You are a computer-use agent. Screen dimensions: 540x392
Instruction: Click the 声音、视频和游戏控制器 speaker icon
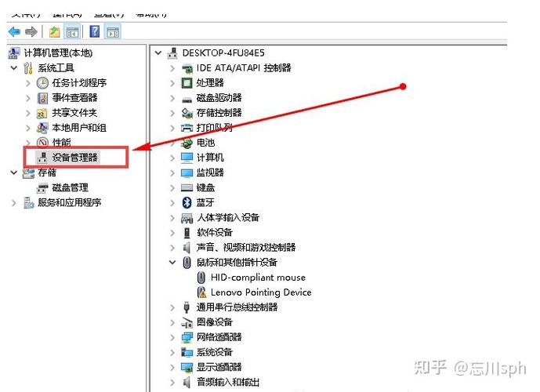(187, 247)
